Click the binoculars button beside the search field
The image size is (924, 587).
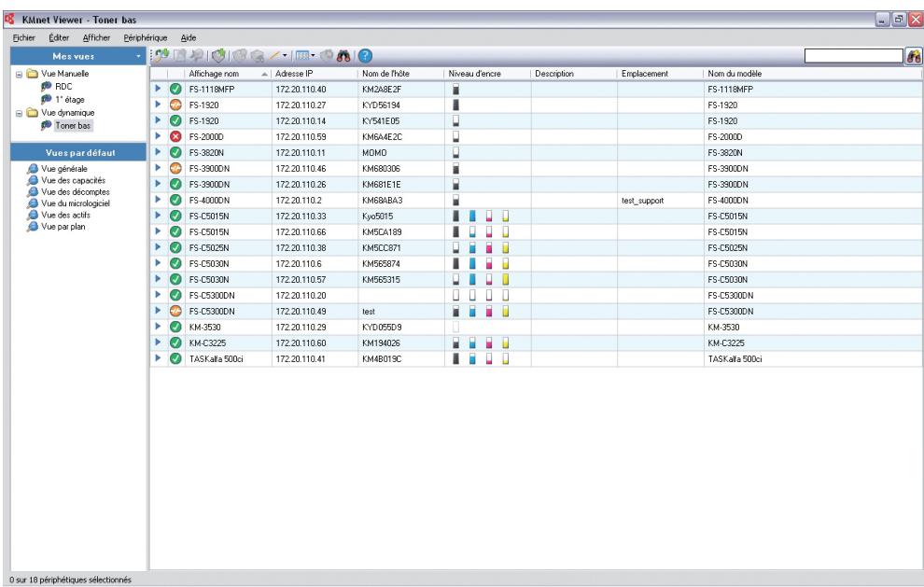click(914, 57)
